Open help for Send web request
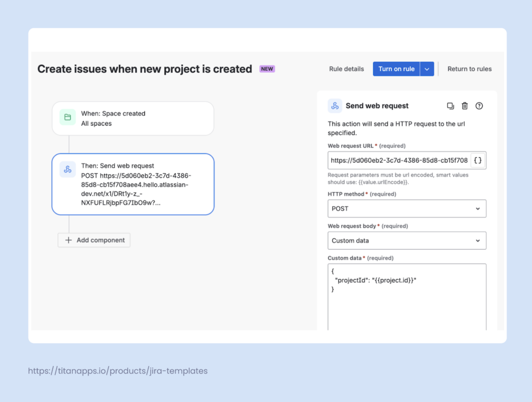The height and width of the screenshot is (402, 532). 478,105
